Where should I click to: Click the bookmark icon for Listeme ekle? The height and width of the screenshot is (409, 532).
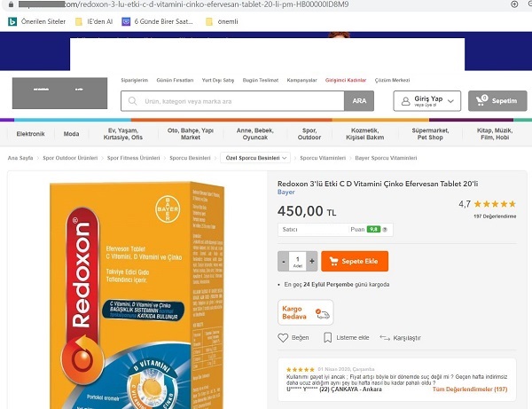(x=327, y=337)
